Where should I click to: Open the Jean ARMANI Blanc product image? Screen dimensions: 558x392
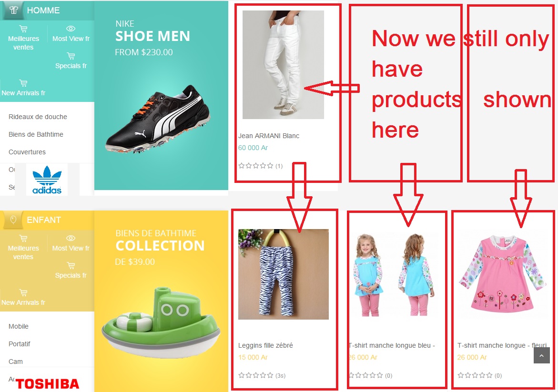coord(283,65)
